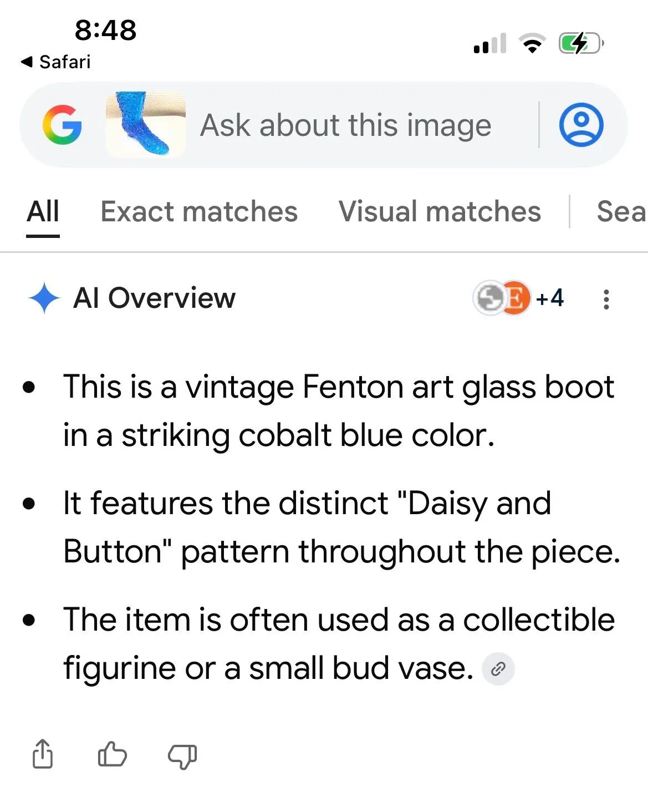
Task: Tap the AI Overview sparkle icon
Action: (x=44, y=298)
